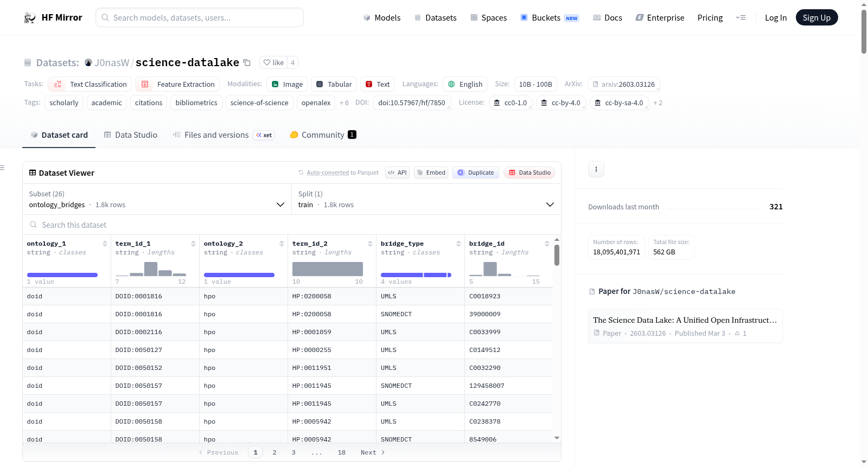
Task: Like the science-datalake dataset
Action: pyautogui.click(x=273, y=62)
